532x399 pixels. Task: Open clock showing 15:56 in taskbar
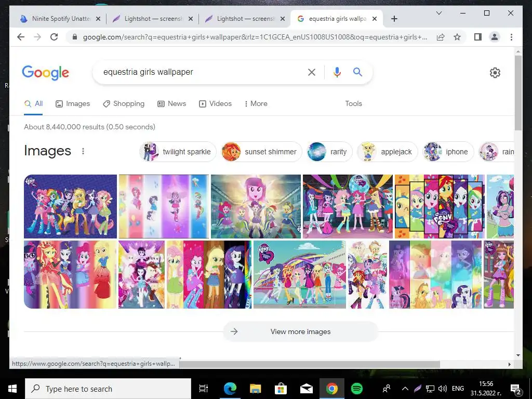(486, 389)
